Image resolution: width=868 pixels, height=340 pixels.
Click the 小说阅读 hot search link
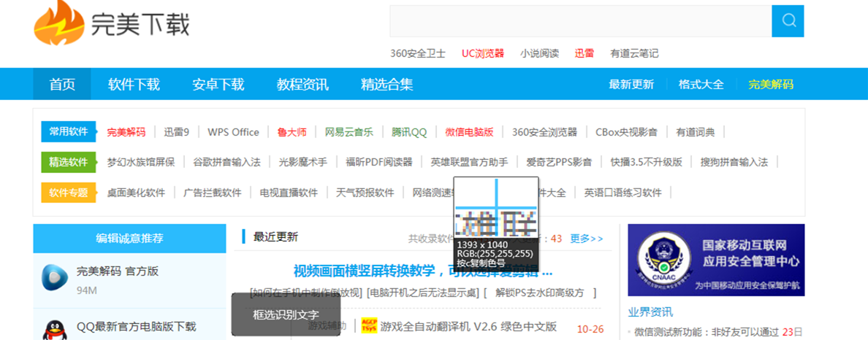click(540, 53)
